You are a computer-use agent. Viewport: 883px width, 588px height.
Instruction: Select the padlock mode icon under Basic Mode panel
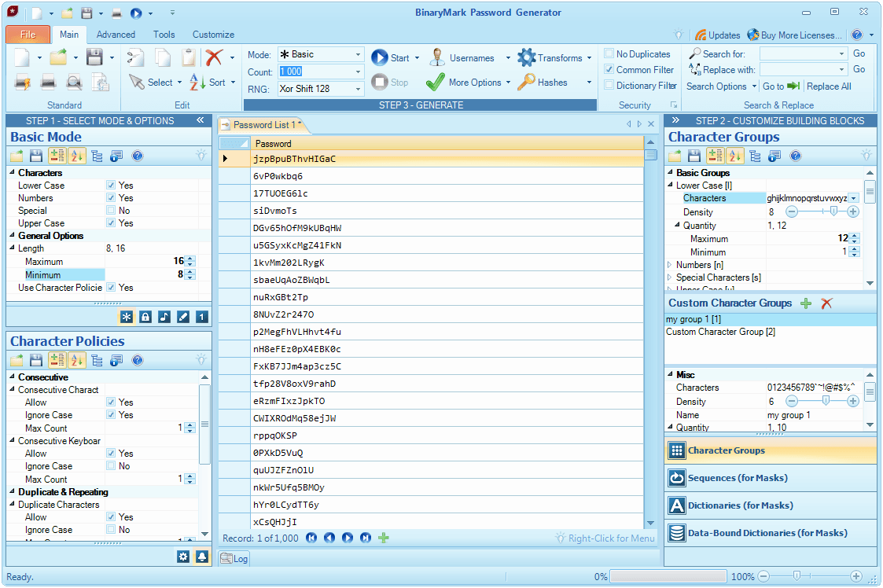click(145, 317)
